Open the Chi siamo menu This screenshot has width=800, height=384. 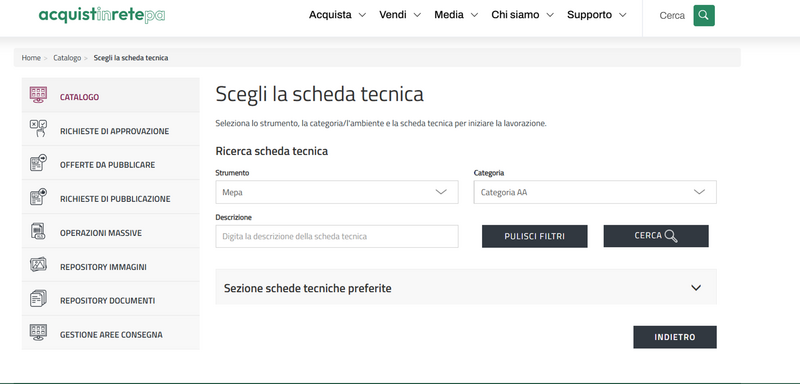point(522,15)
